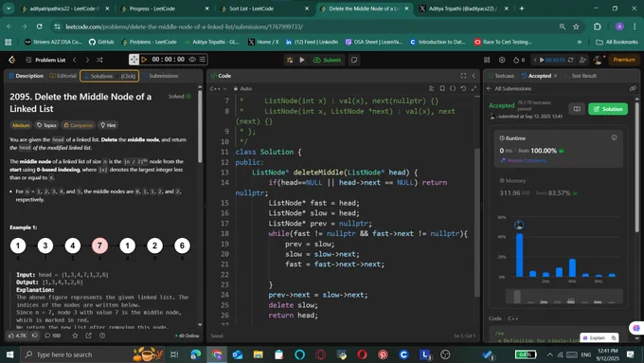Open File Explorer from taskbar
Screen dimensions: 644x363
click(x=258, y=354)
